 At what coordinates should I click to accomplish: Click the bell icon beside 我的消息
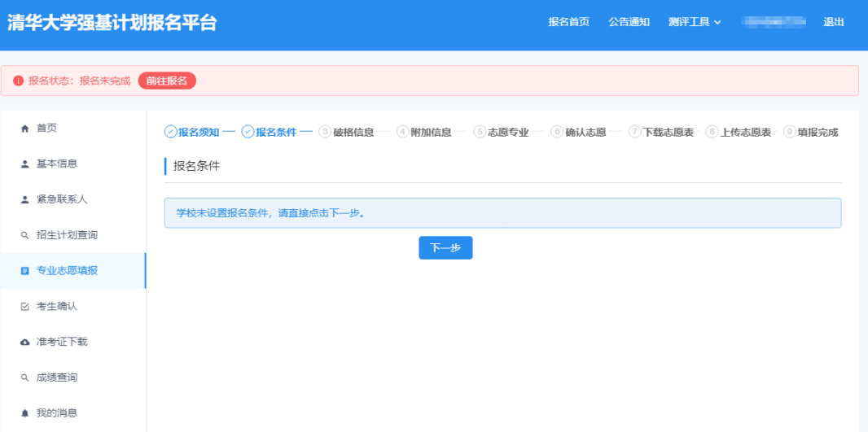[x=24, y=413]
